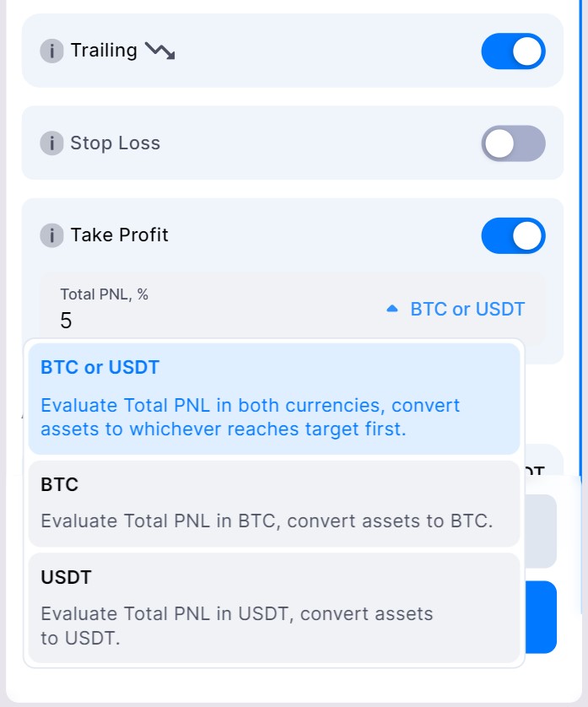Screen dimensions: 588x707
Task: Click the Total PNL, % field label
Action: [104, 294]
